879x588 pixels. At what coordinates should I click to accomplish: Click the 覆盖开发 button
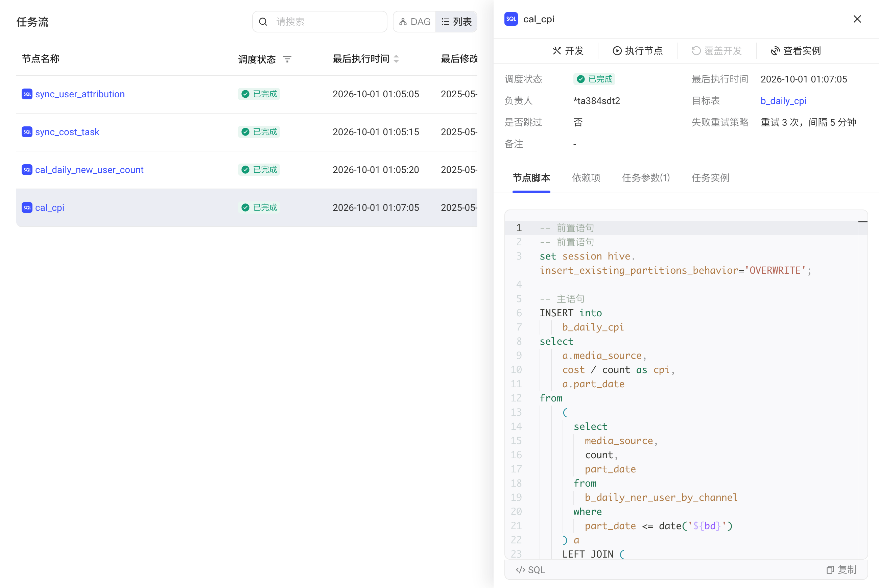tap(717, 51)
